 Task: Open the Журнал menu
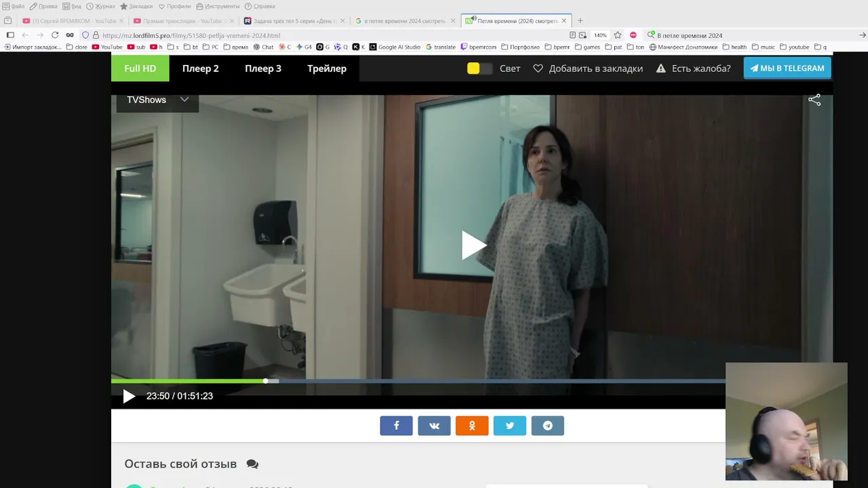point(100,6)
